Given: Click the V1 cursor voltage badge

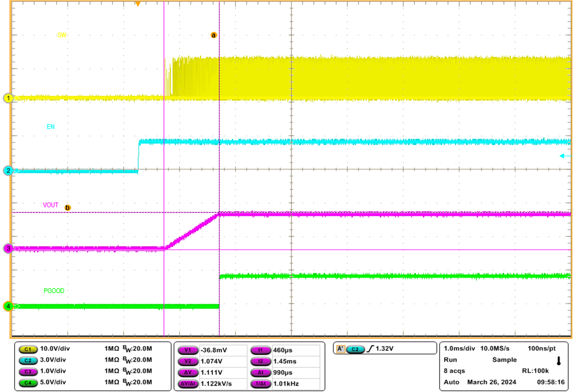Looking at the screenshot, I should (188, 351).
